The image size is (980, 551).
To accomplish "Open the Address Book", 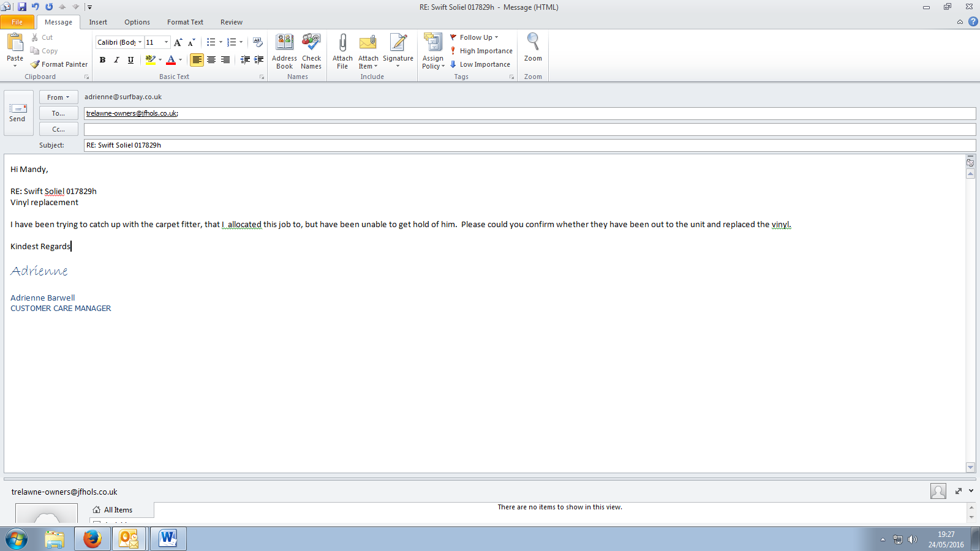I will [284, 43].
